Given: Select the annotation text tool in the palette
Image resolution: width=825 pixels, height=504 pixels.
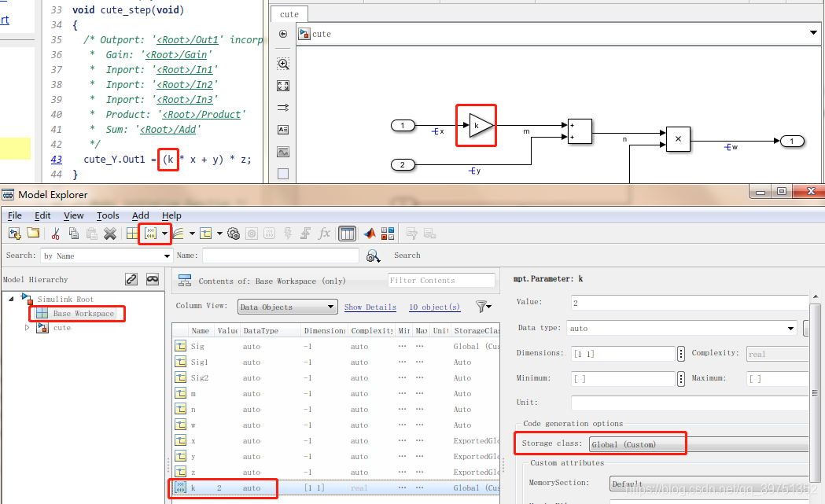Looking at the screenshot, I should click(282, 129).
